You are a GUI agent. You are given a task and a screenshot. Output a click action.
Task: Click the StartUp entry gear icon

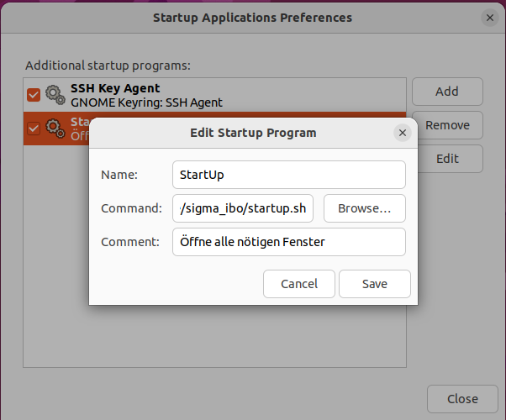pyautogui.click(x=55, y=128)
